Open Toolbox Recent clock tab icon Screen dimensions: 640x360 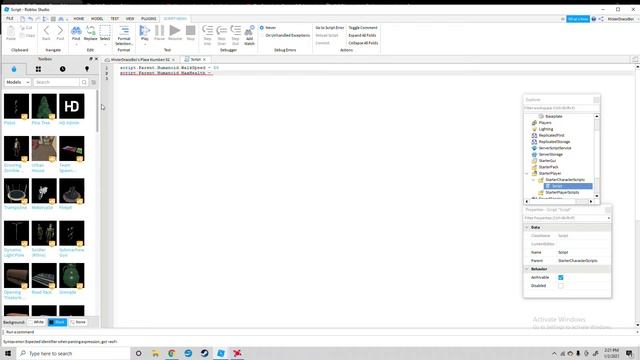[62, 69]
